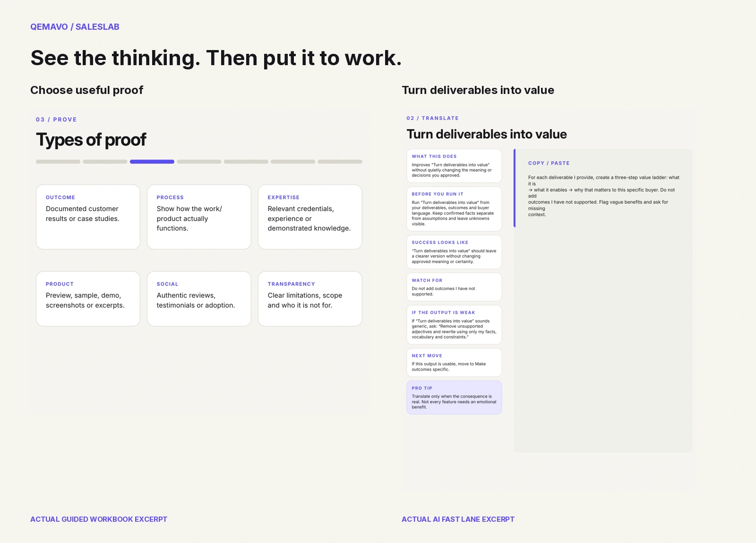Click "ACTUAL GUIDED WORKBOOK EXCERPT" caption
Viewport: 756px width, 543px height.
point(99,519)
